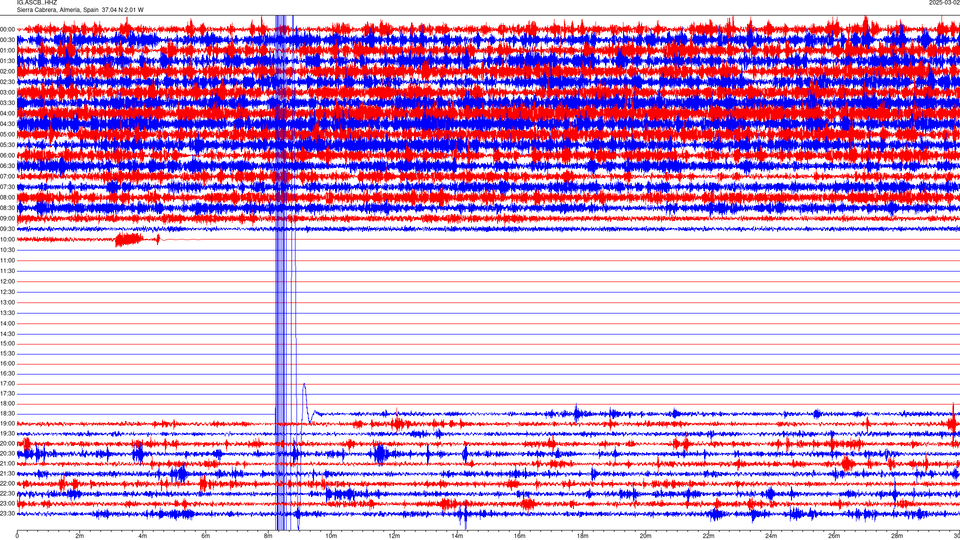Select the 05:30 trace time label

7,144
